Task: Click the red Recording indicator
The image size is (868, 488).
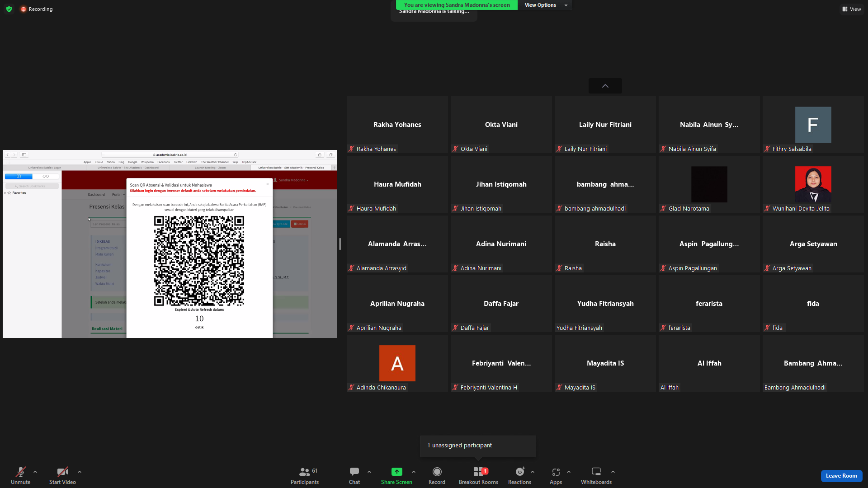Action: coord(37,9)
